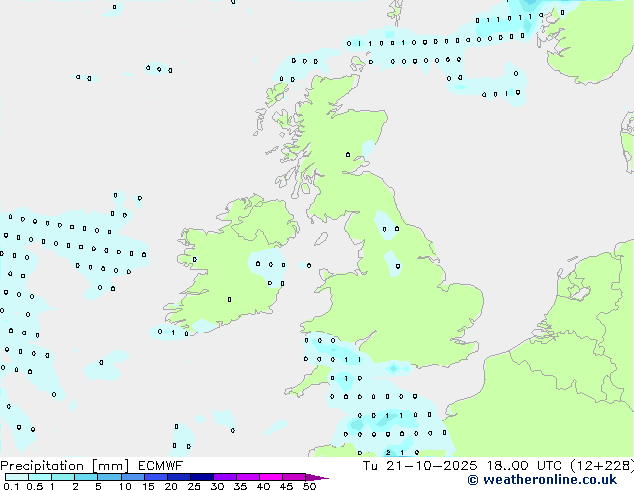The image size is (634, 490).
Task: Click the 'ECMWF' model label
Action: (161, 466)
